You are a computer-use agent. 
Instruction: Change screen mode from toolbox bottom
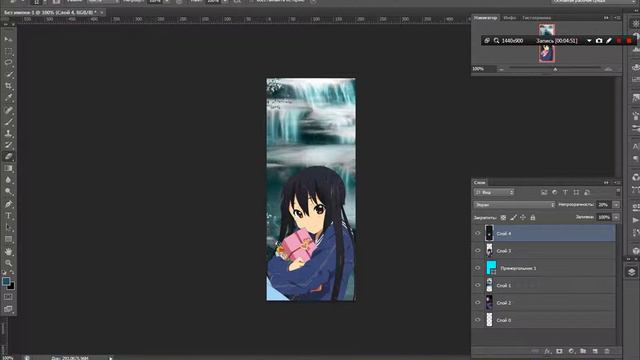[x=8, y=309]
